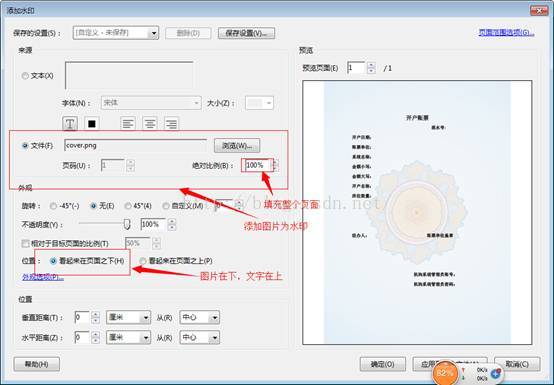Increase the preview page number stepper
Viewport: 554px width, 385px height.
tap(371, 65)
